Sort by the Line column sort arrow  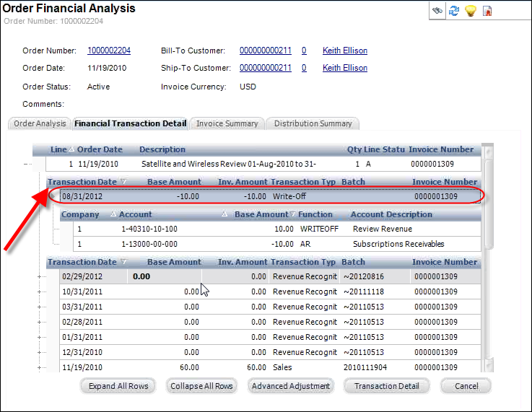tap(71, 149)
